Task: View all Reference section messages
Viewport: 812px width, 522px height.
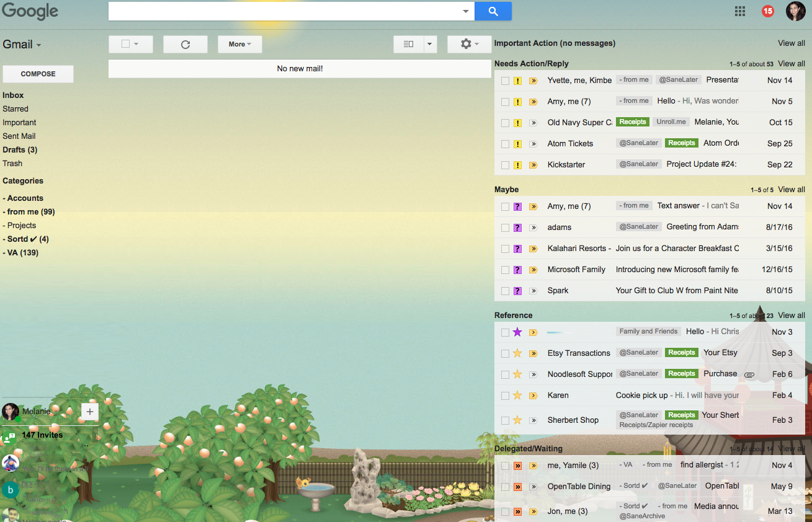Action: click(792, 316)
